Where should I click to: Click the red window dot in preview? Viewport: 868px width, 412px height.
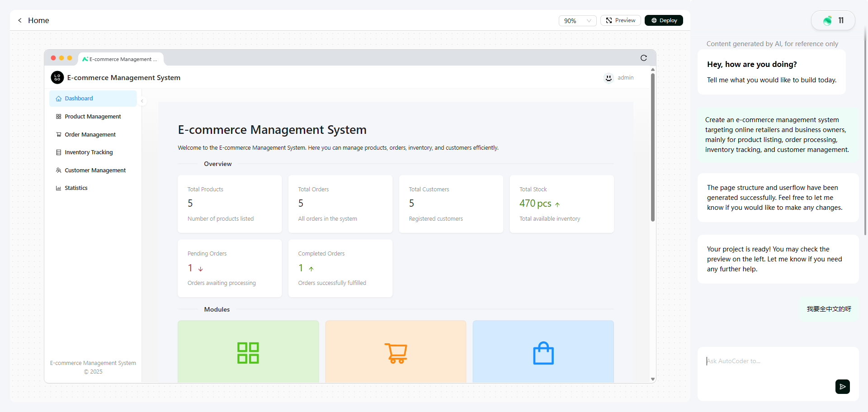click(x=53, y=58)
